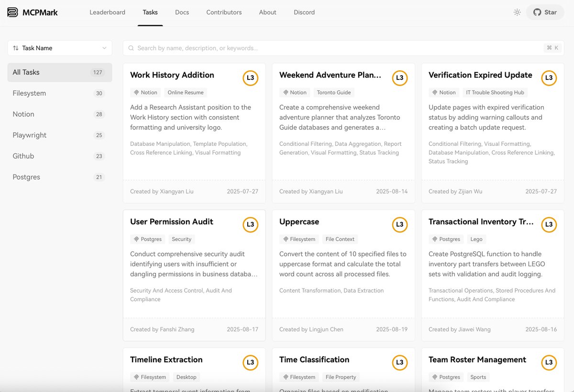Click the search magnifier icon
574x392 pixels.
coord(131,48)
